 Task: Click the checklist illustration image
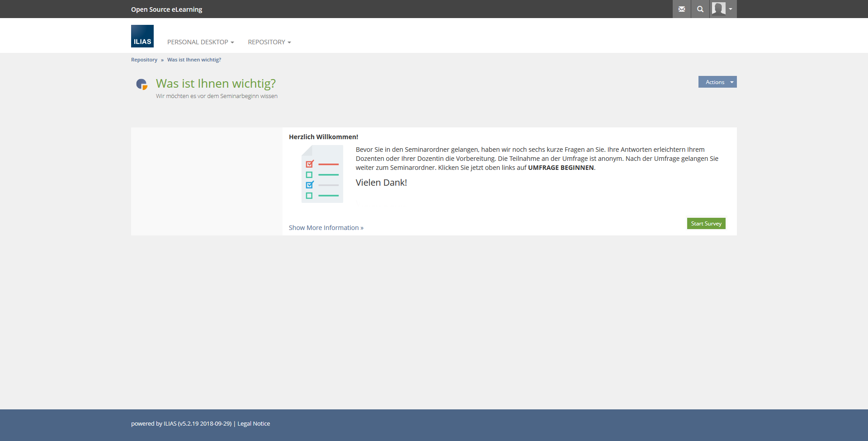(x=322, y=174)
